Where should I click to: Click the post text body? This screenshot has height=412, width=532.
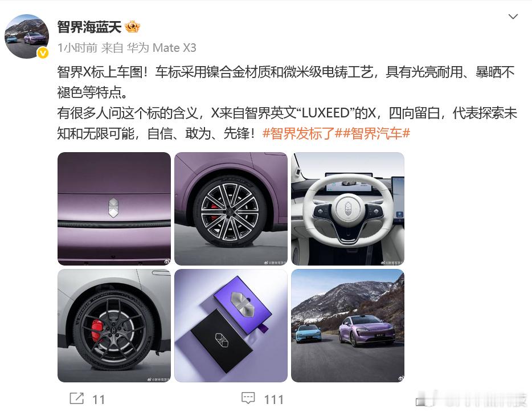pyautogui.click(x=287, y=103)
